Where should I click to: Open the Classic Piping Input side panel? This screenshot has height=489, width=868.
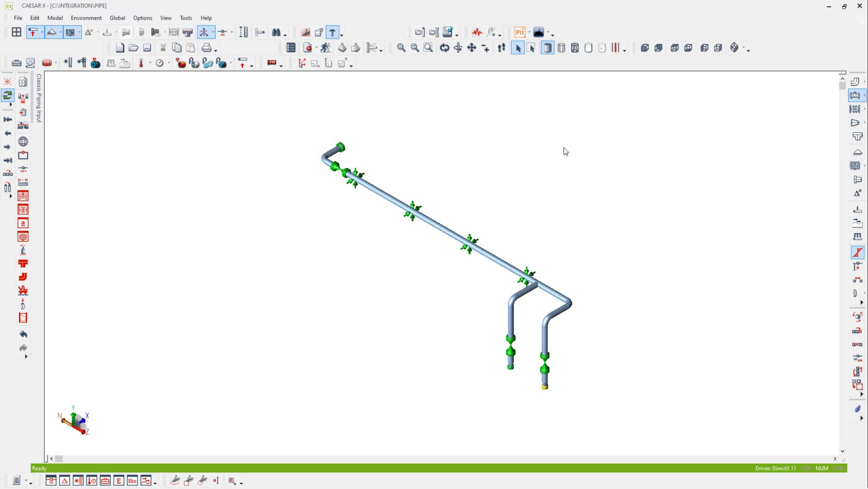[x=38, y=98]
